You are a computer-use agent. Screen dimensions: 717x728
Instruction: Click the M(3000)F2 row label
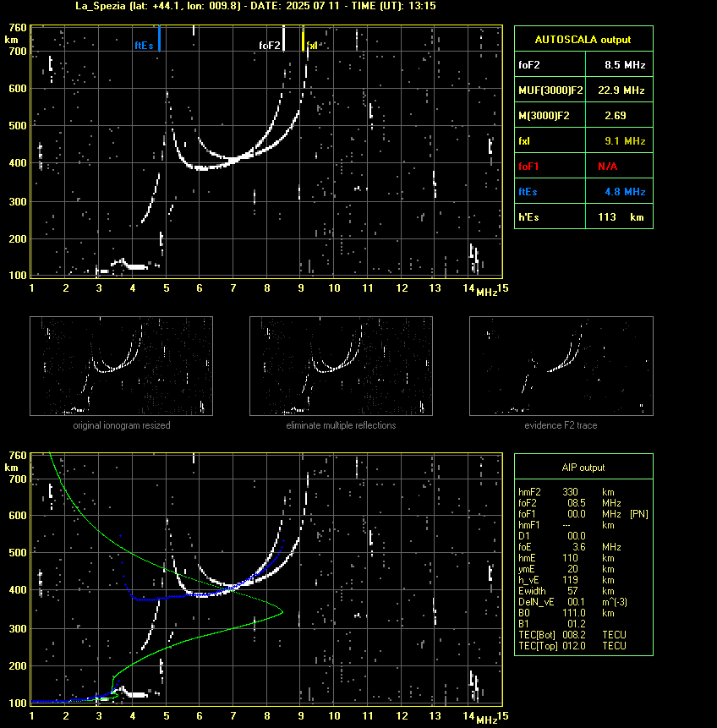click(544, 116)
